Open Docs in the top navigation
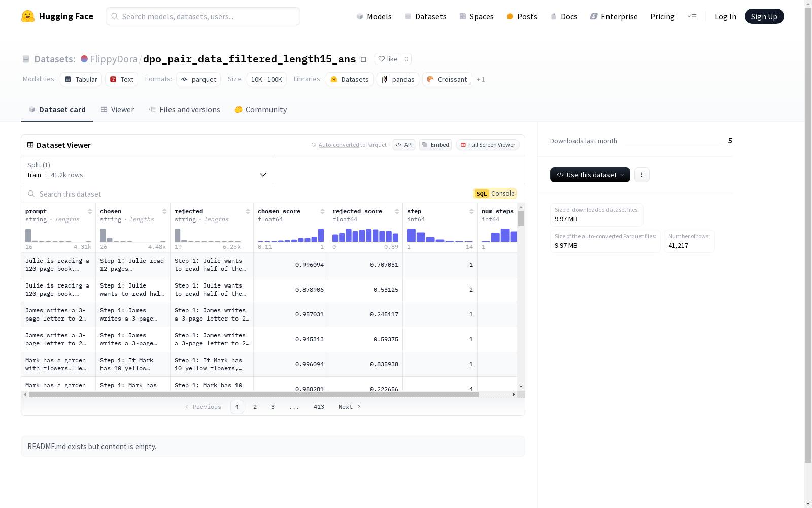Image resolution: width=812 pixels, height=508 pixels. [564, 16]
